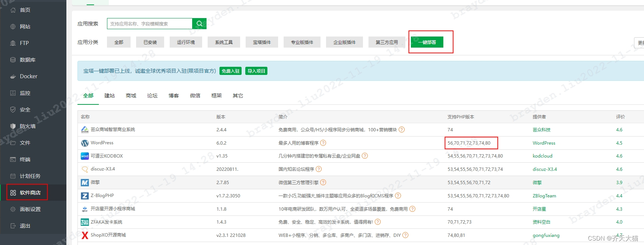This screenshot has height=245, width=644.
Task: Switch to the 论坛 tab
Action: tap(152, 96)
